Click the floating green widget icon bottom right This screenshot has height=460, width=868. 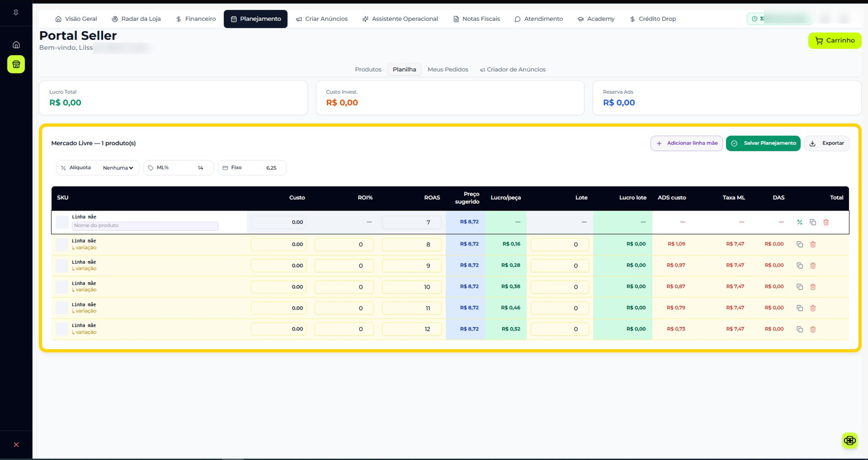click(849, 440)
